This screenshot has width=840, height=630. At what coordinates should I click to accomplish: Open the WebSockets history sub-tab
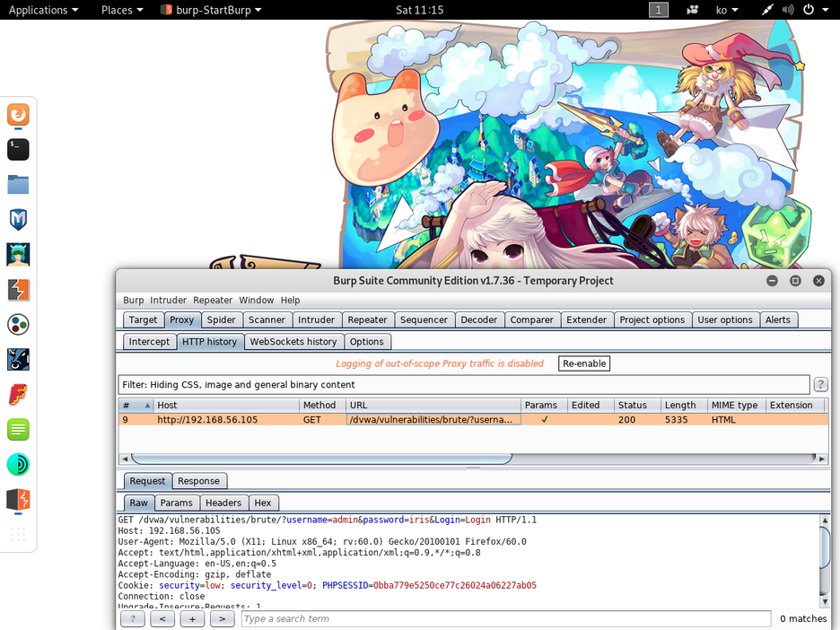point(293,342)
